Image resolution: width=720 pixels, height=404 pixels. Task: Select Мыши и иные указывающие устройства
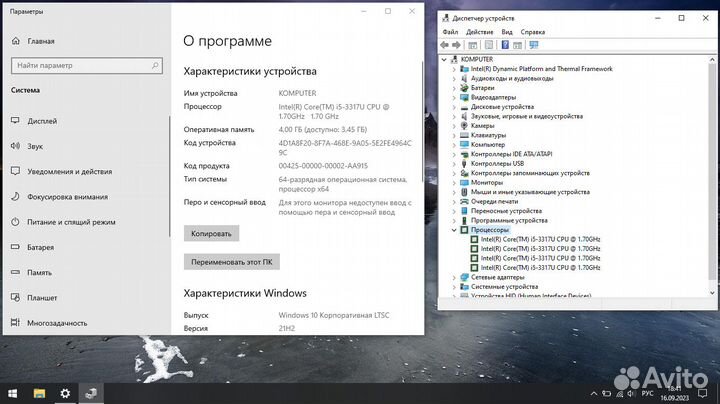coord(530,192)
